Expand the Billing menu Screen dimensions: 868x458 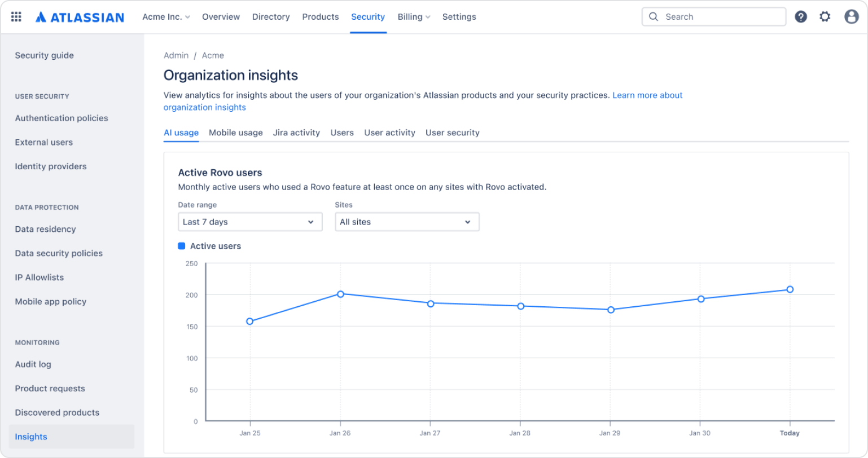pyautogui.click(x=414, y=17)
